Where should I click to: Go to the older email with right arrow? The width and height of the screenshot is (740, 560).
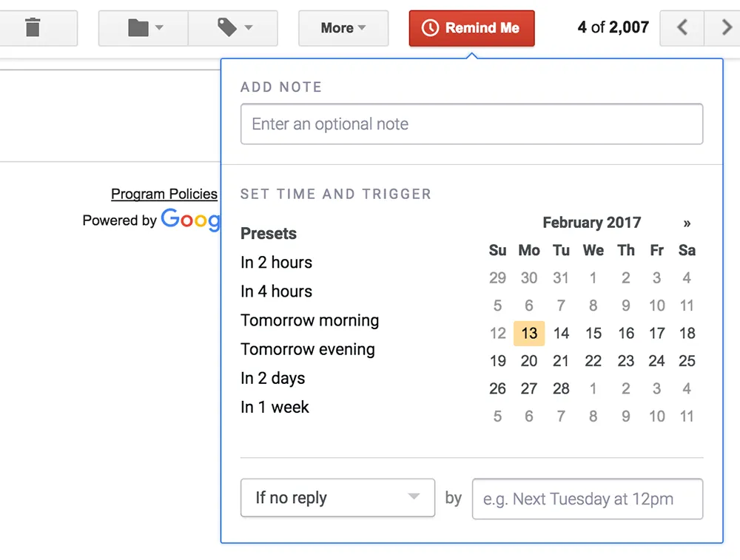[x=724, y=28]
